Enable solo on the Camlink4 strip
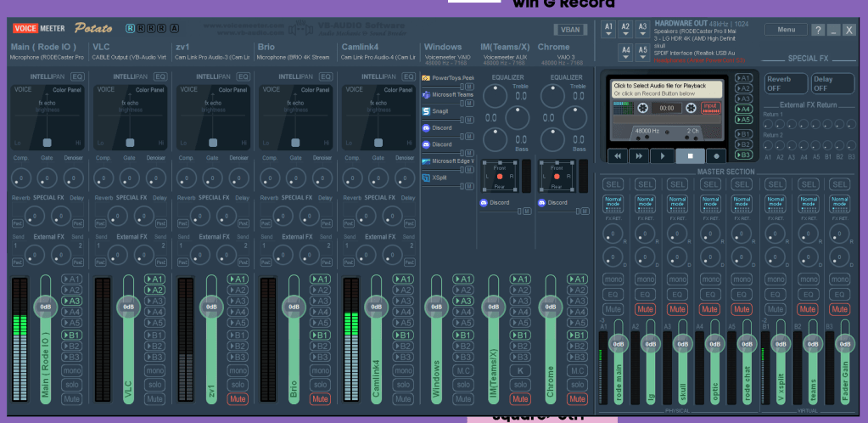The image size is (868, 423). pos(403,385)
